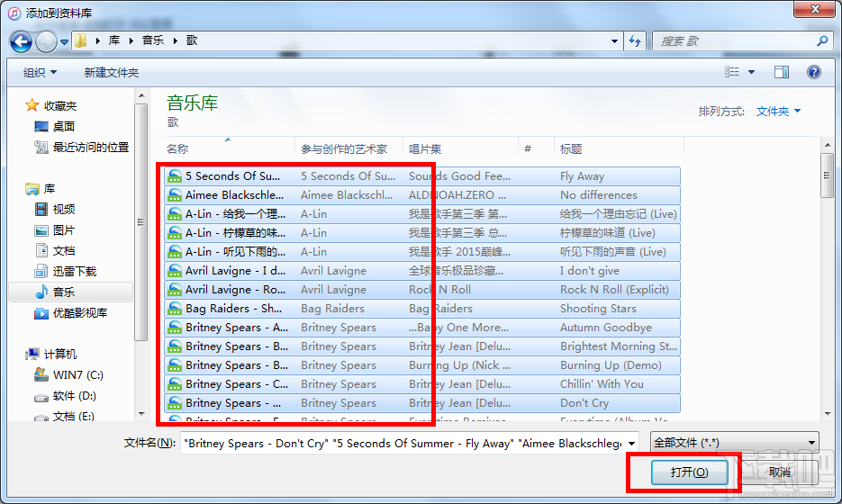Open the 组织 menu
Screen dimensions: 842x504
(x=40, y=73)
